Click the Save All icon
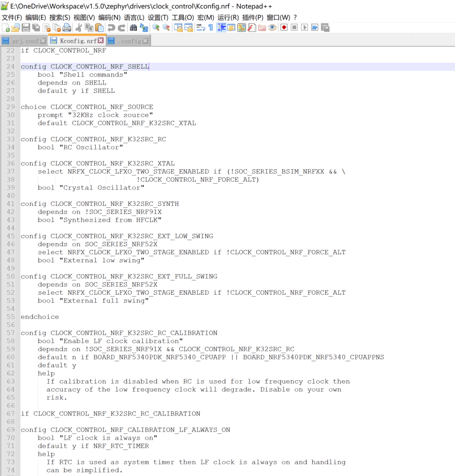Image resolution: width=455 pixels, height=476 pixels. (36, 28)
